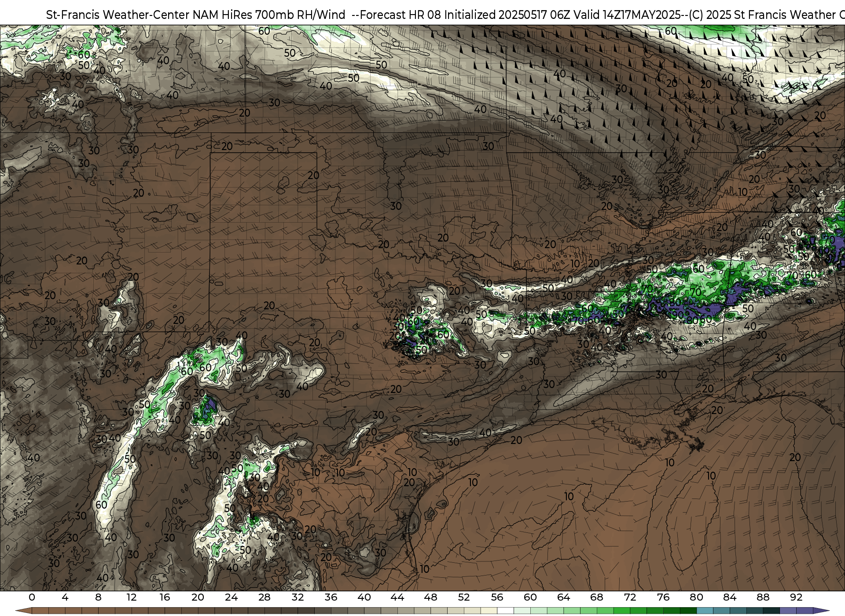This screenshot has width=845, height=616.
Task: Click the colorbar label '16'
Action: tap(165, 598)
